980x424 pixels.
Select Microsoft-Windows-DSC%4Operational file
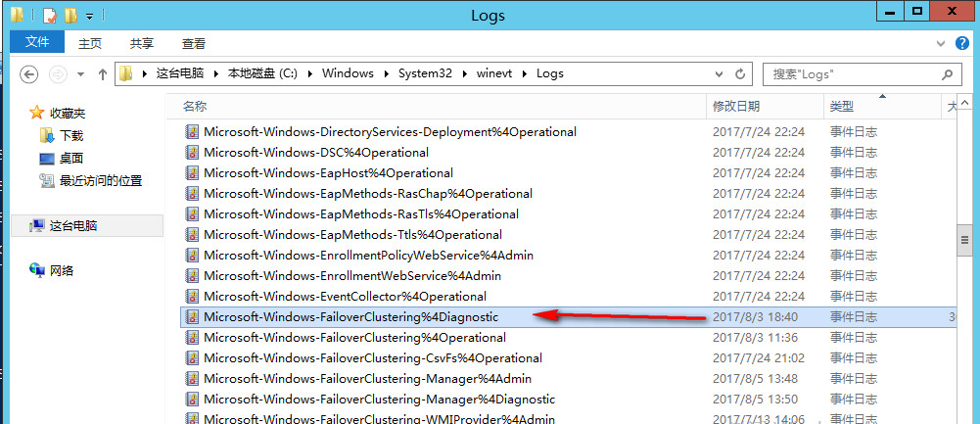[x=316, y=152]
